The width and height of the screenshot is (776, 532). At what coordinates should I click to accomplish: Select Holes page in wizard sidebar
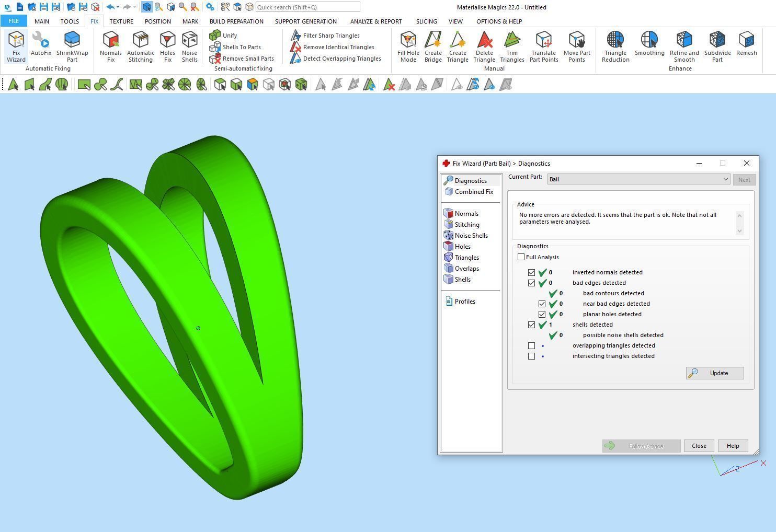pyautogui.click(x=458, y=247)
